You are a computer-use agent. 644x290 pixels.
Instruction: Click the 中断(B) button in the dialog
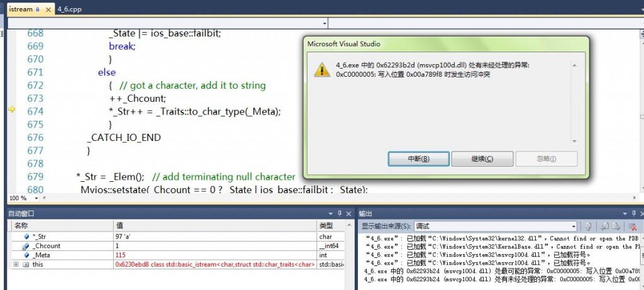point(418,159)
